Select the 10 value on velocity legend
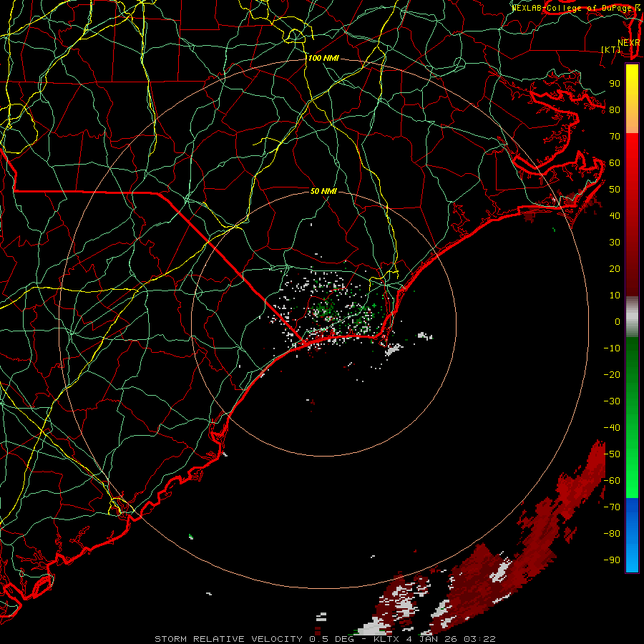The width and height of the screenshot is (644, 644). [x=615, y=296]
